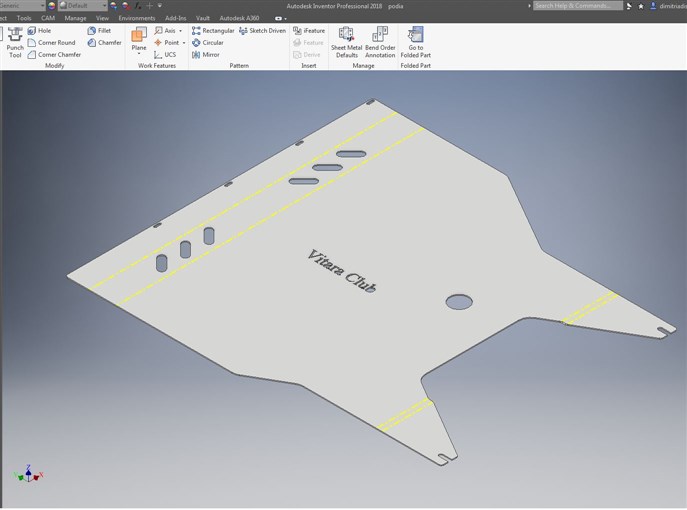Open the fx Parameters icon
687x510 pixels.
[138, 6]
